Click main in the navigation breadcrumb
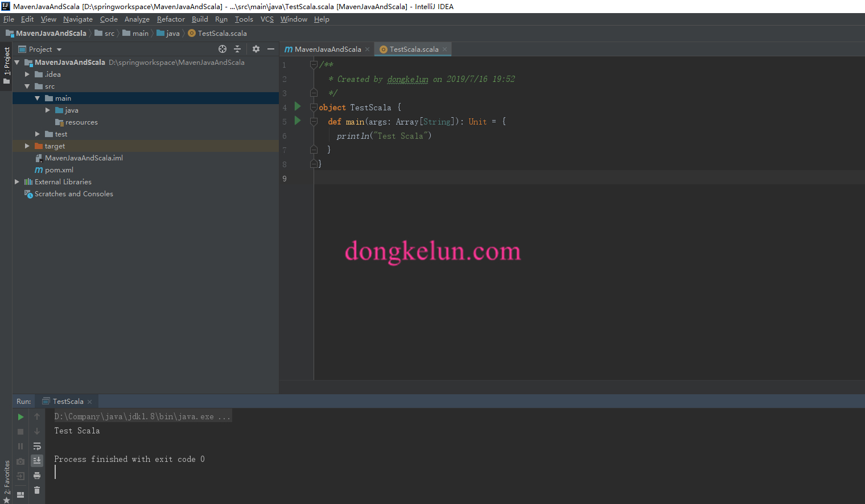The image size is (865, 504). [135, 34]
